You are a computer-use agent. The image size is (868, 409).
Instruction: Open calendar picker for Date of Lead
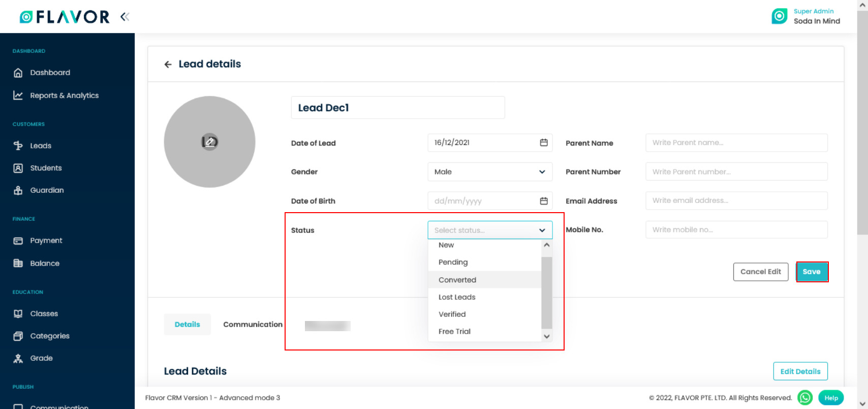point(543,142)
